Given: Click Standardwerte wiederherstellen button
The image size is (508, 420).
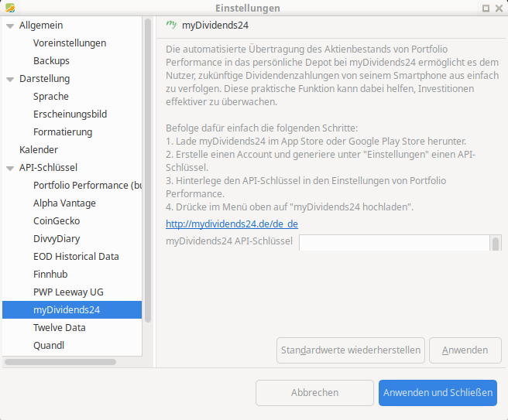Looking at the screenshot, I should click(351, 350).
